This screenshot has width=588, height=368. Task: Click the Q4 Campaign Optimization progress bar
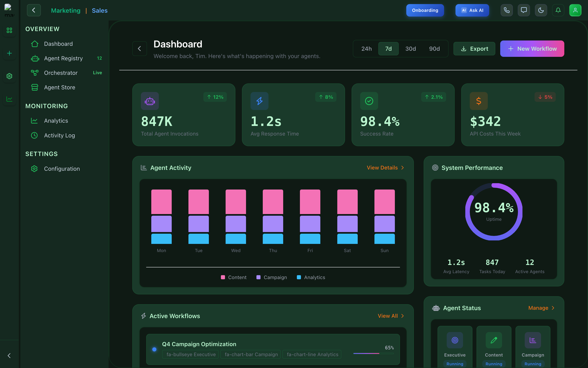tap(373, 353)
